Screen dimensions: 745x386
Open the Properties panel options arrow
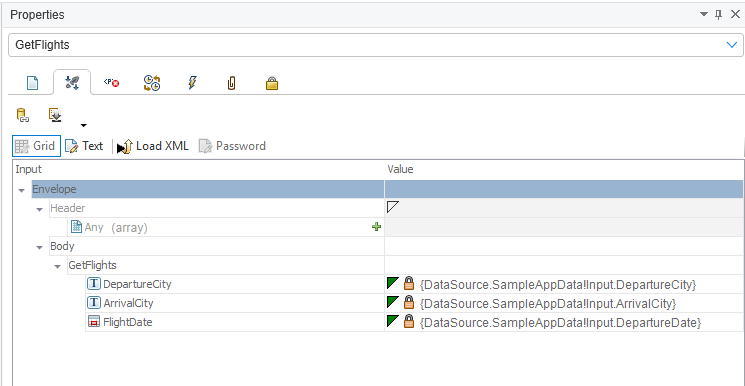704,15
